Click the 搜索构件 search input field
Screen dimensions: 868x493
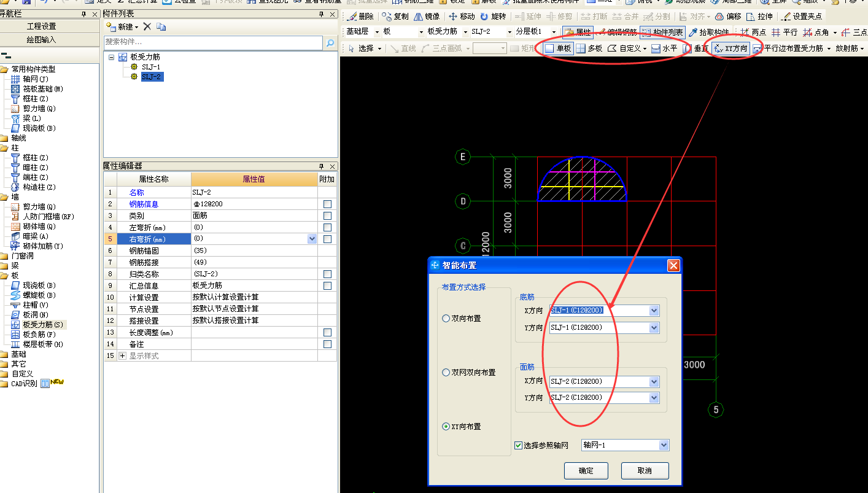[x=213, y=42]
